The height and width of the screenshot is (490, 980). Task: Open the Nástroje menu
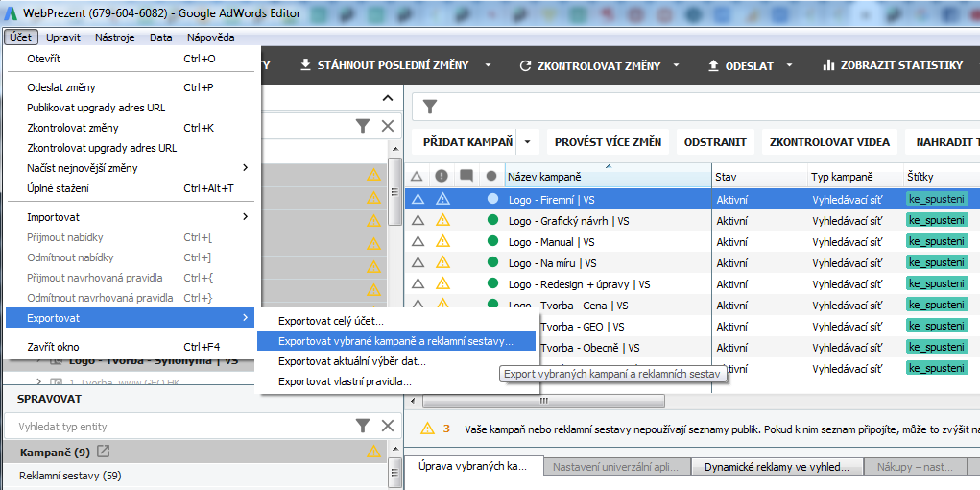(x=115, y=37)
